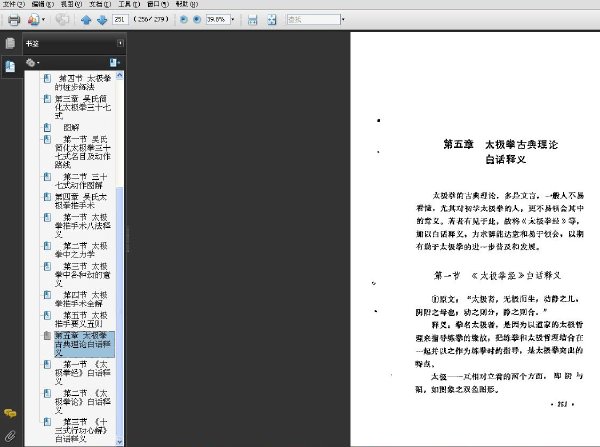This screenshot has height=447, width=600.
Task: Open the 帮助 (Help) menu
Action: (187, 4)
